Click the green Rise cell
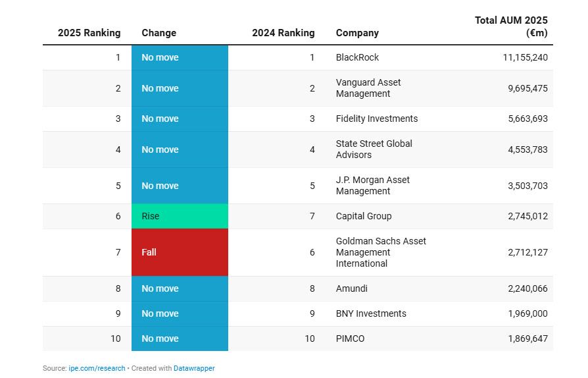588x378 pixels. (180, 216)
